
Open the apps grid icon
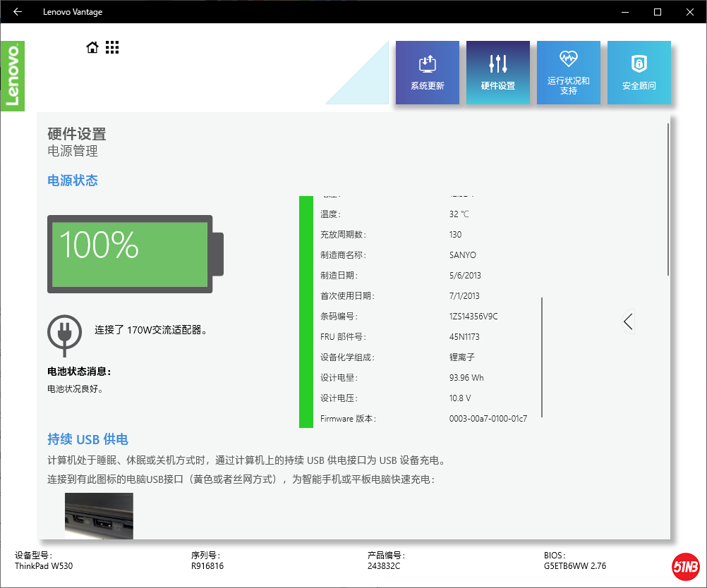click(x=112, y=47)
